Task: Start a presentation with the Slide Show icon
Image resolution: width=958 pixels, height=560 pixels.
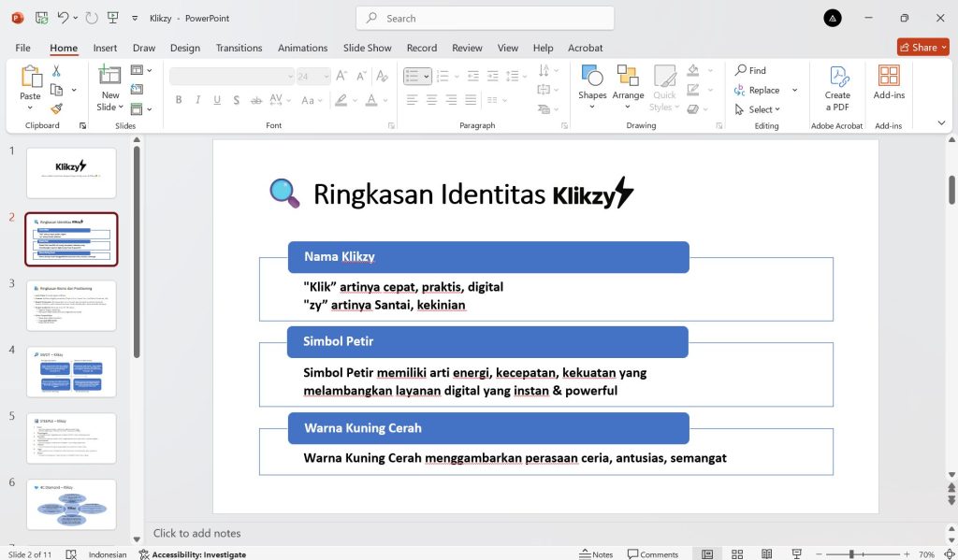Action: click(x=796, y=553)
